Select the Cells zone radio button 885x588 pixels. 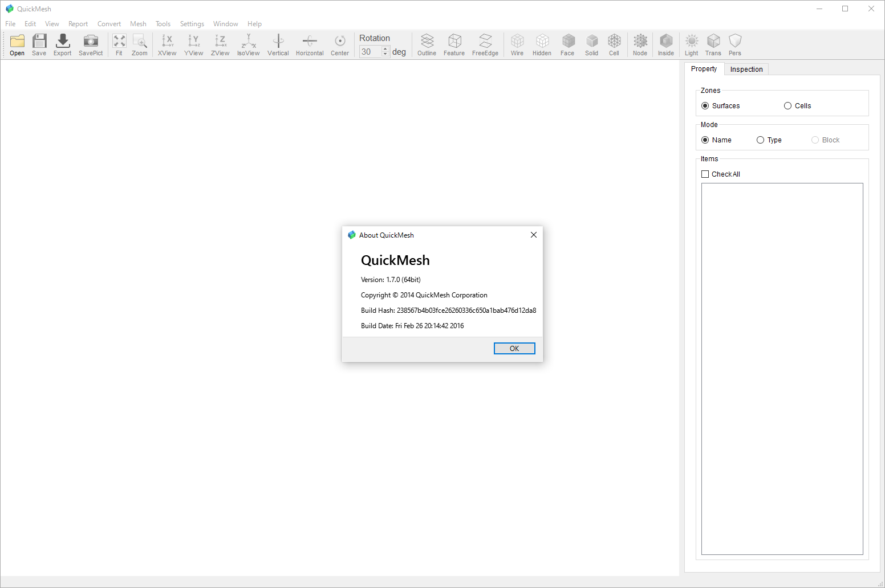click(787, 106)
